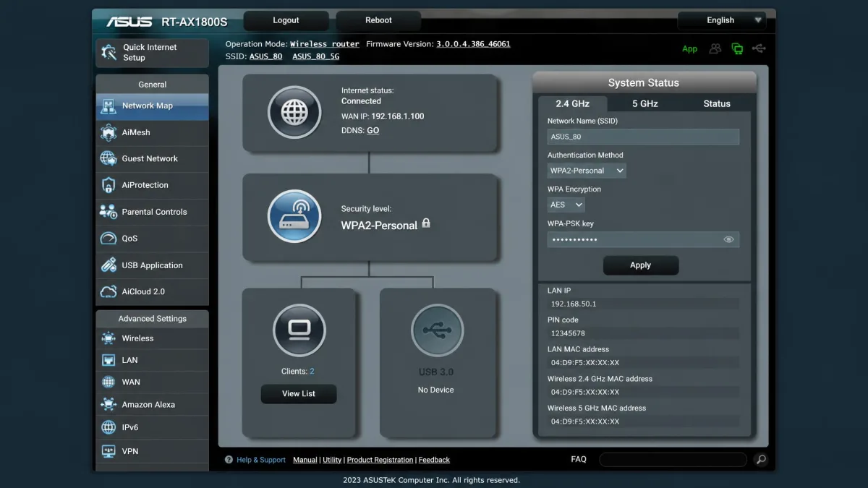Viewport: 868px width, 488px height.
Task: Click the USB Application icon
Action: 109,265
